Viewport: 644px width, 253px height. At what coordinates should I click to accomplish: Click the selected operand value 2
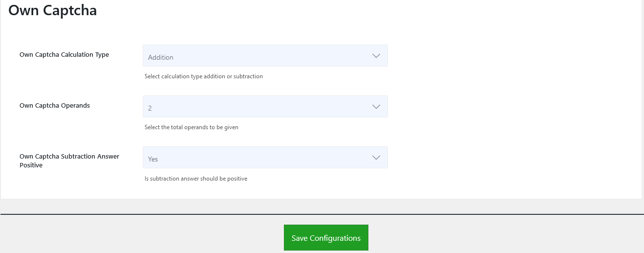150,108
